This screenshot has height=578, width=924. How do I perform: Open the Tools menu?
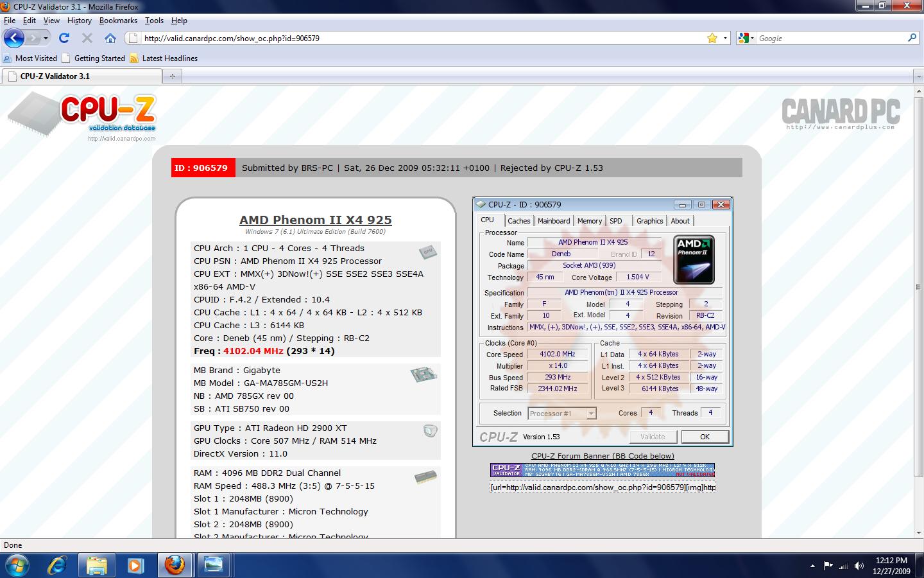154,21
